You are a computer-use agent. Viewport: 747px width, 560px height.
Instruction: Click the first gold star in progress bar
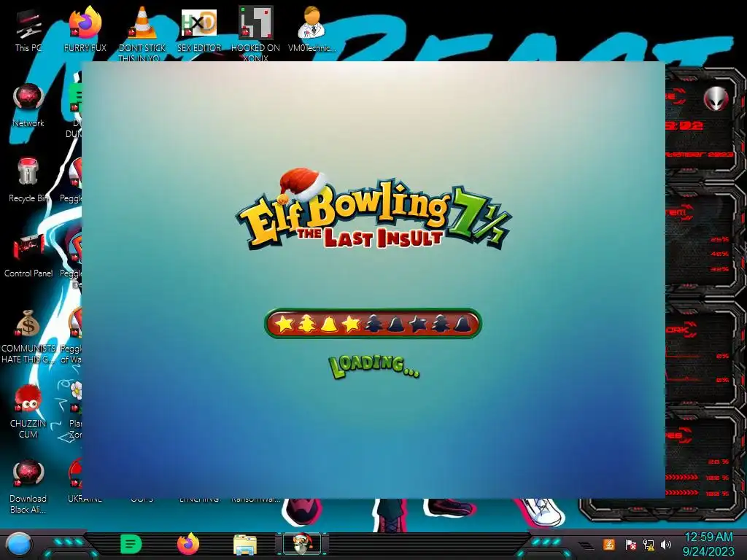(x=285, y=324)
